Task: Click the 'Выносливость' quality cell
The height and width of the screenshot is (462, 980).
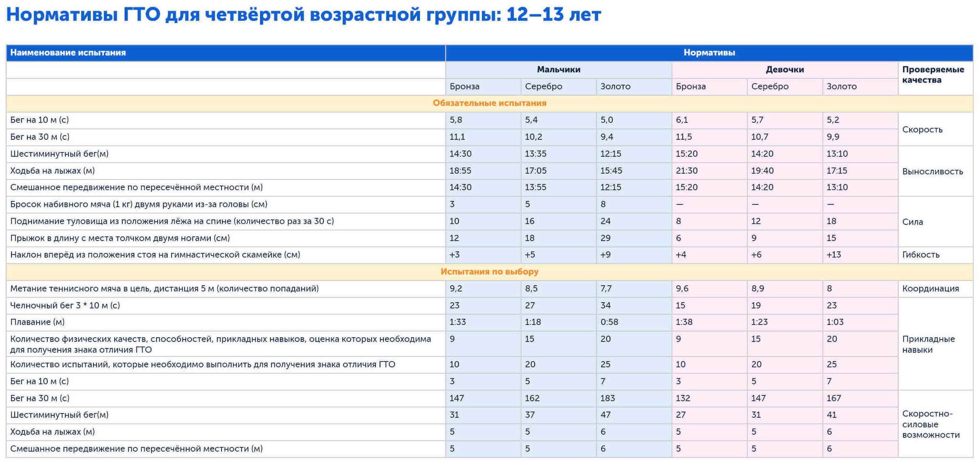Action: coord(932,172)
